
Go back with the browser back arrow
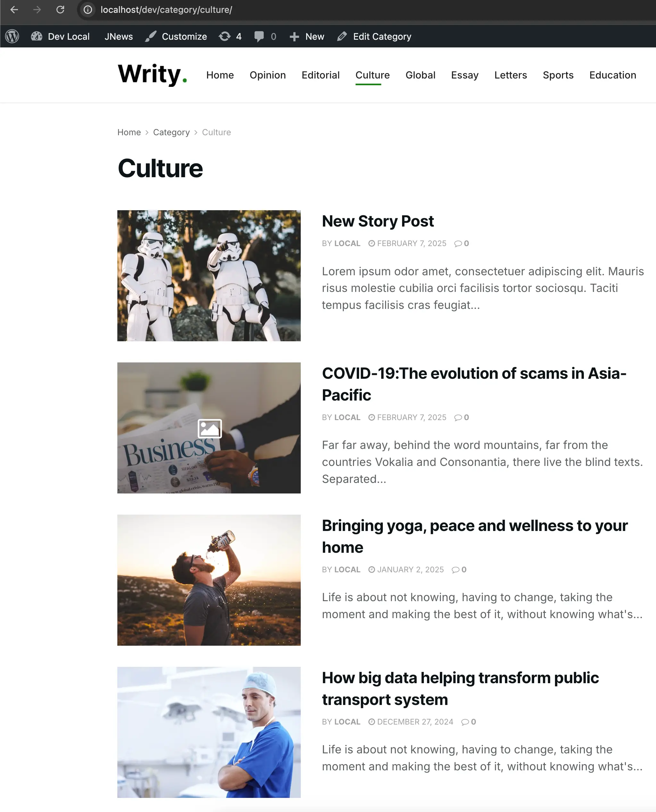pos(14,9)
